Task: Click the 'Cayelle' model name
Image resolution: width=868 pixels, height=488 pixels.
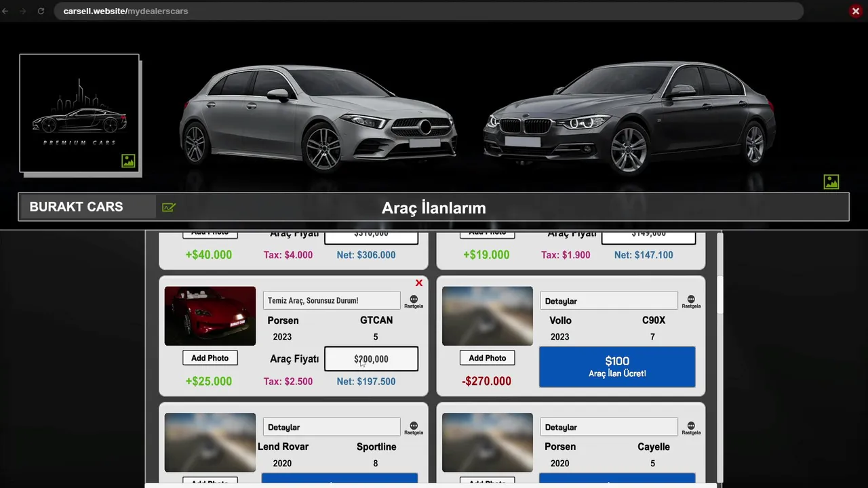Action: click(x=654, y=447)
